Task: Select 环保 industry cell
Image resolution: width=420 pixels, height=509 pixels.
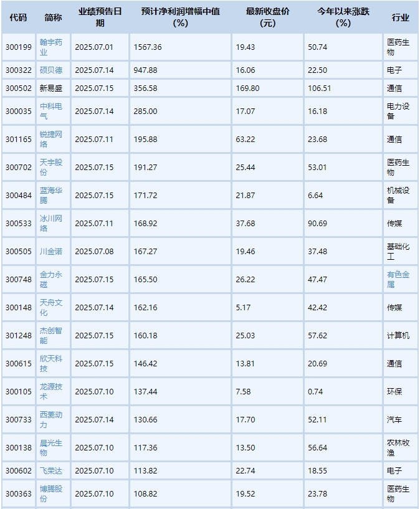Action: [394, 391]
